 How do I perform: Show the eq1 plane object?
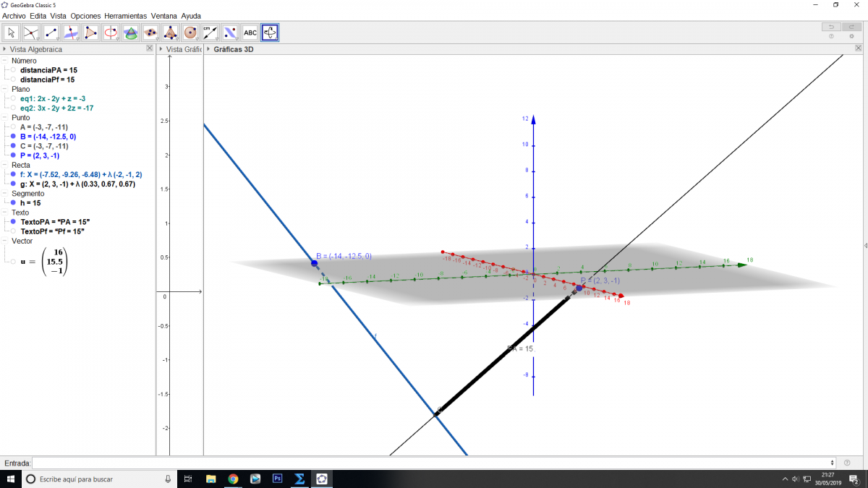click(13, 98)
